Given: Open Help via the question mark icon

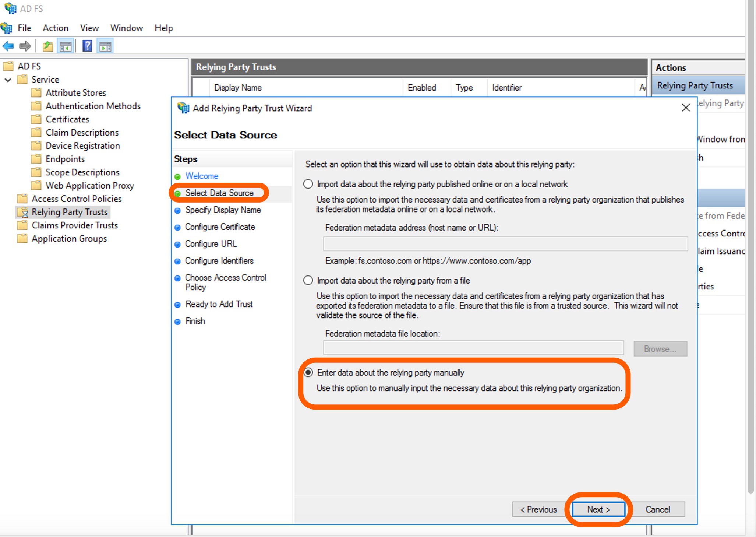Looking at the screenshot, I should tap(87, 46).
